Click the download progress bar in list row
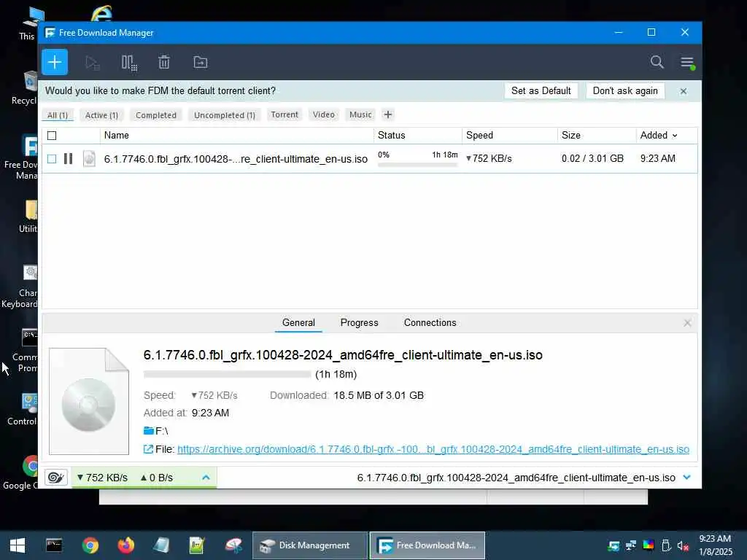Viewport: 747px width, 560px height. coord(417,165)
